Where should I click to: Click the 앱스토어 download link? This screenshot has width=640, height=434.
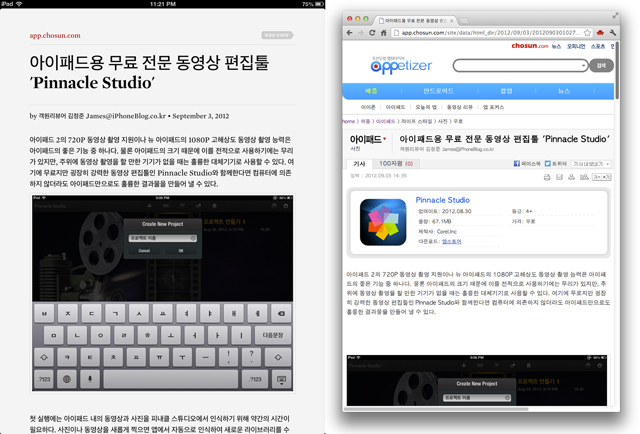[451, 242]
